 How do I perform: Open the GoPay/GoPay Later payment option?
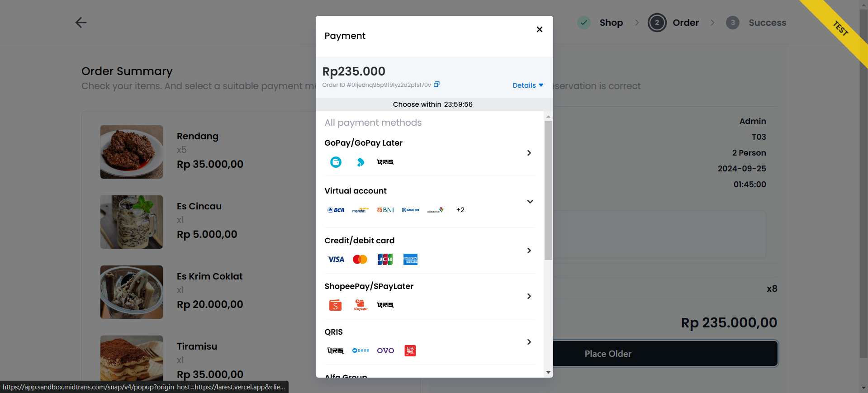[529, 153]
